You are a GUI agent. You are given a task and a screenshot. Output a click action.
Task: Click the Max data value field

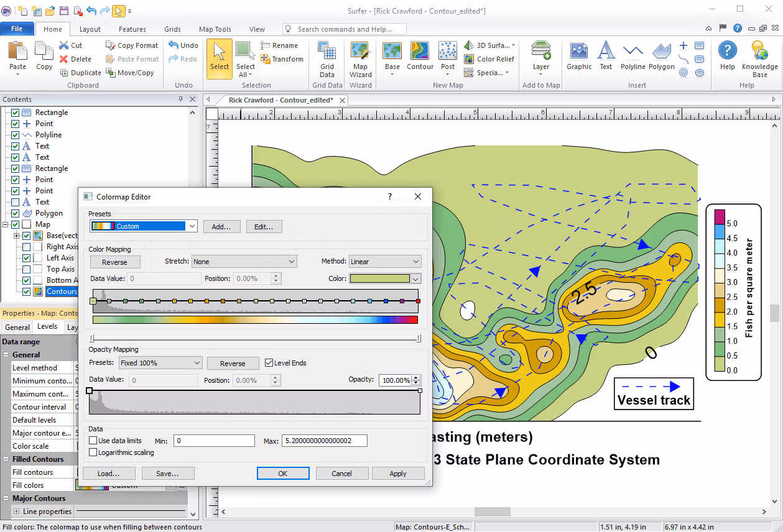coord(324,441)
